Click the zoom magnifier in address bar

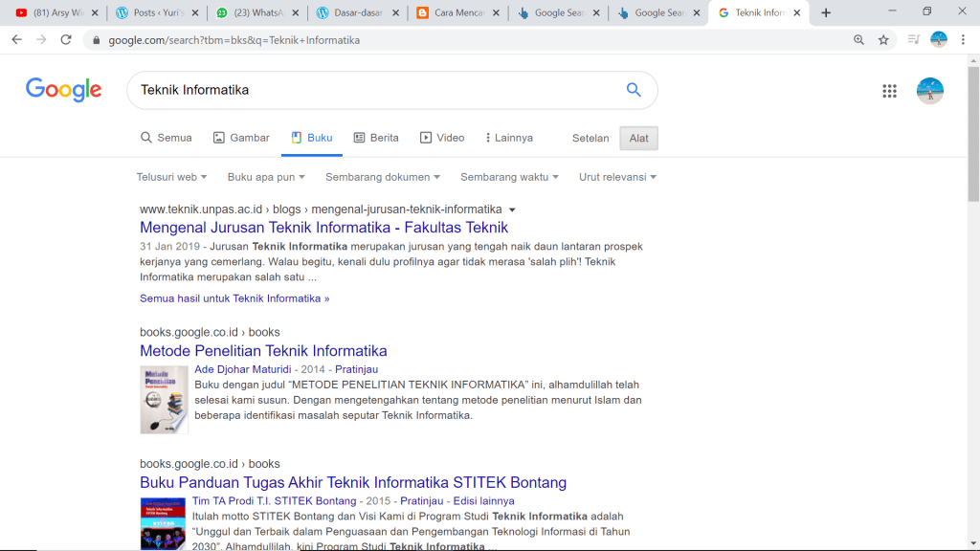858,40
